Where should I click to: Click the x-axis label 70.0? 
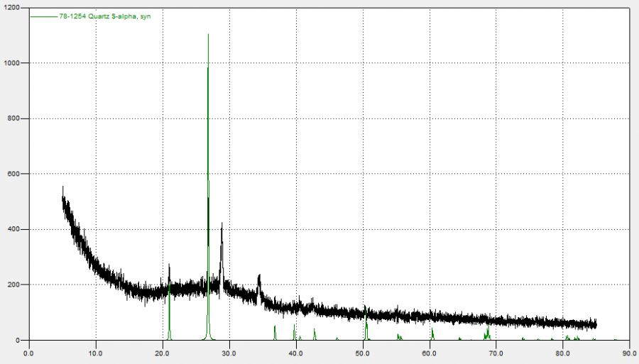tap(496, 353)
